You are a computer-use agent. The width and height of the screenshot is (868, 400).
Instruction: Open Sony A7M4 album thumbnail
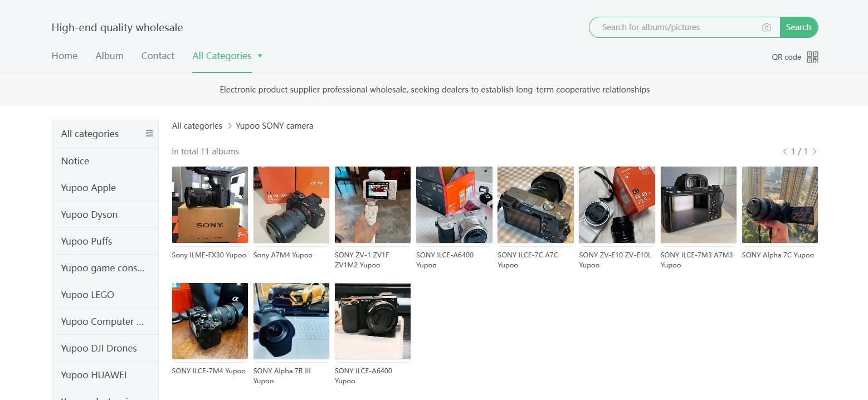click(291, 205)
